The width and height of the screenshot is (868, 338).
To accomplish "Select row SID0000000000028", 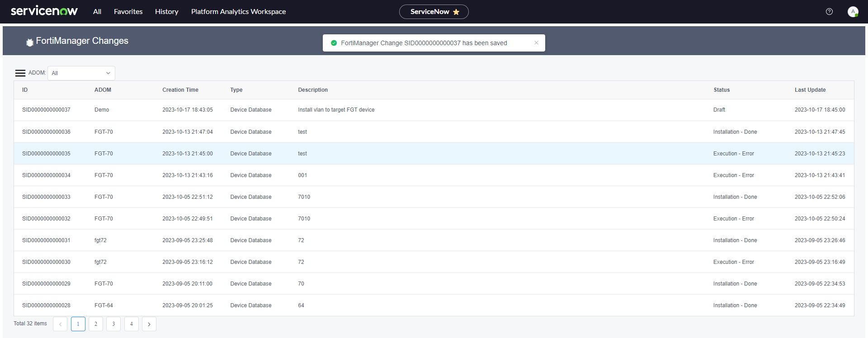I will [434, 305].
